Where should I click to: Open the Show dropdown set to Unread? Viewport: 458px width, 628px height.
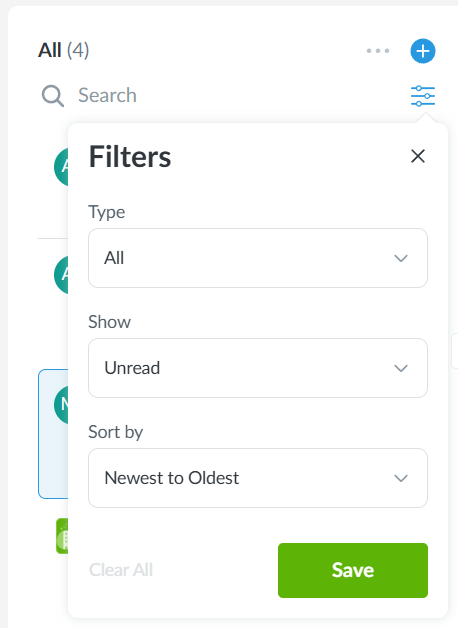258,368
